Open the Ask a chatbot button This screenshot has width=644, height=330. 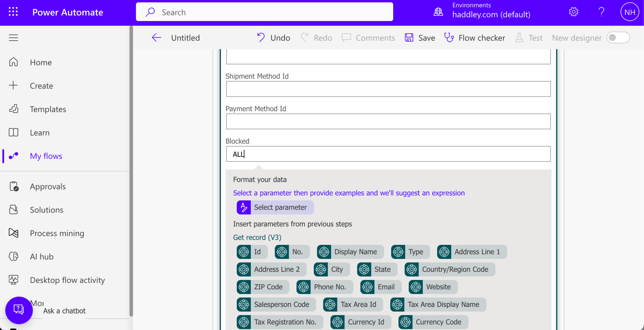[x=19, y=310]
